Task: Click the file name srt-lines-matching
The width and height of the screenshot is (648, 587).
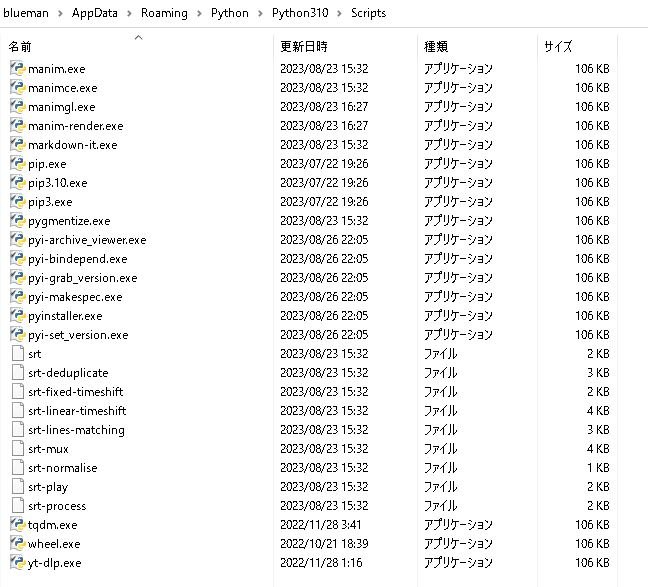Action: pos(76,430)
